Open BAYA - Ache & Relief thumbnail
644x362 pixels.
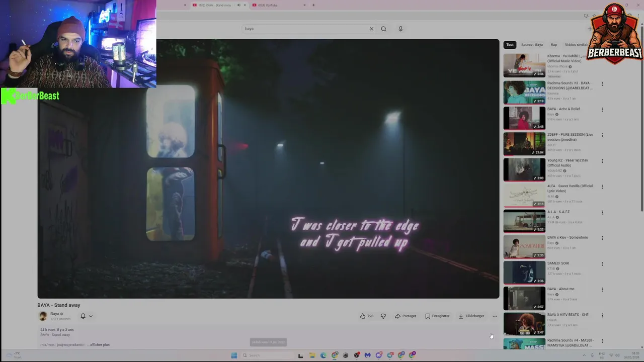[x=524, y=118]
